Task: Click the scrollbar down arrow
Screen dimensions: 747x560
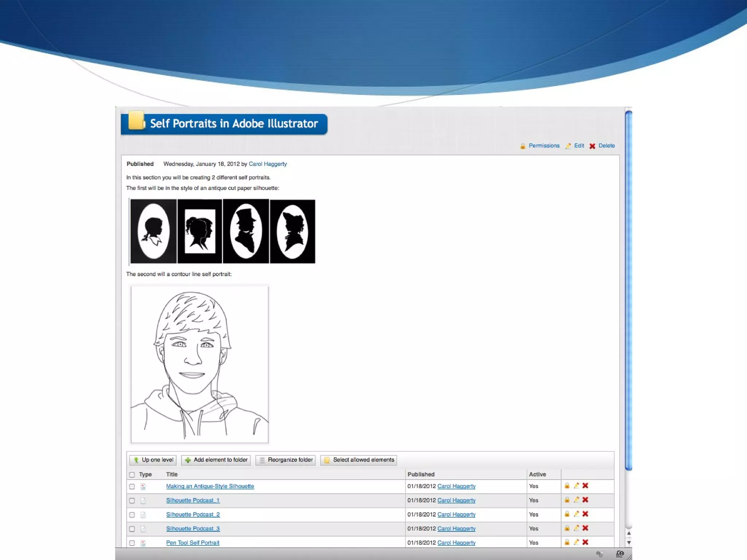Action: pos(629,542)
